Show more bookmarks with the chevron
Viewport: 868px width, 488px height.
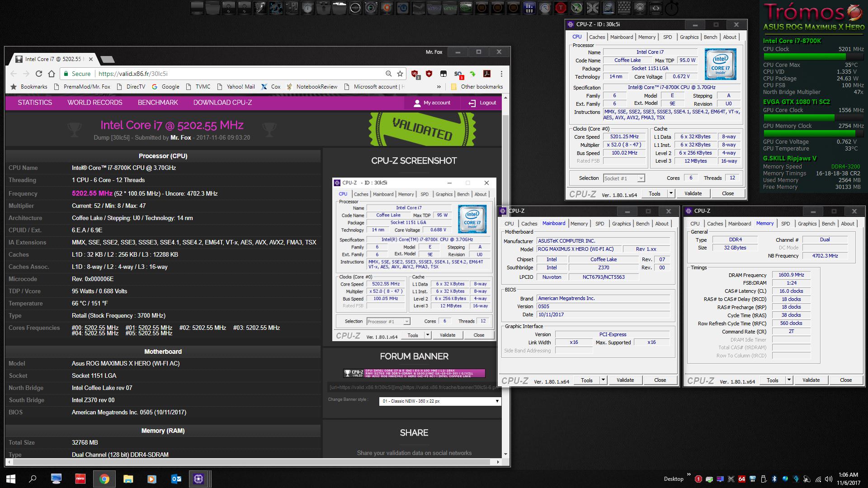click(439, 87)
